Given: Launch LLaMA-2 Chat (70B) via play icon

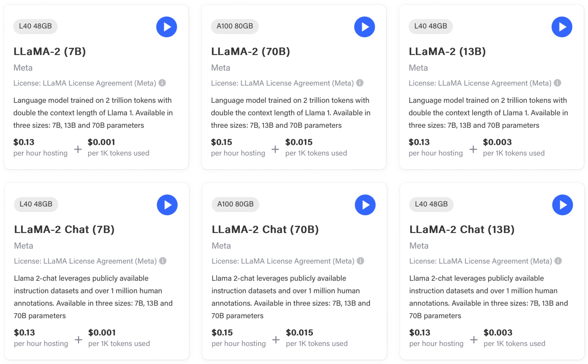Looking at the screenshot, I should [365, 205].
